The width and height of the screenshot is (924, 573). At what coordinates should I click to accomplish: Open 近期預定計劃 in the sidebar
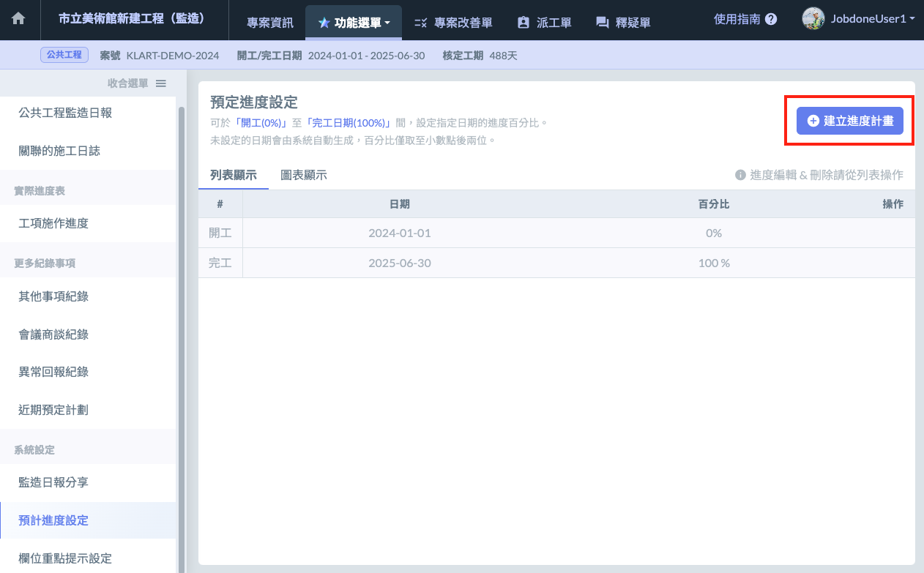click(x=88, y=410)
